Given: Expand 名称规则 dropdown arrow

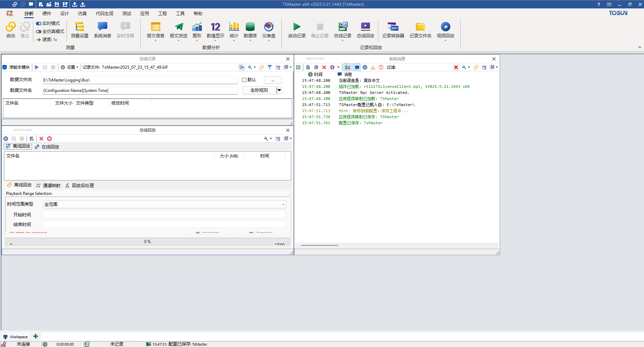Looking at the screenshot, I should (x=279, y=90).
